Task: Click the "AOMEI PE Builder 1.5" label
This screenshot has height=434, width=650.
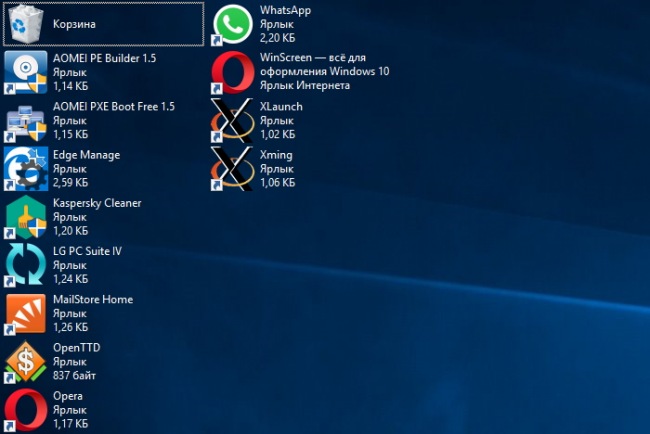Action: [x=104, y=58]
